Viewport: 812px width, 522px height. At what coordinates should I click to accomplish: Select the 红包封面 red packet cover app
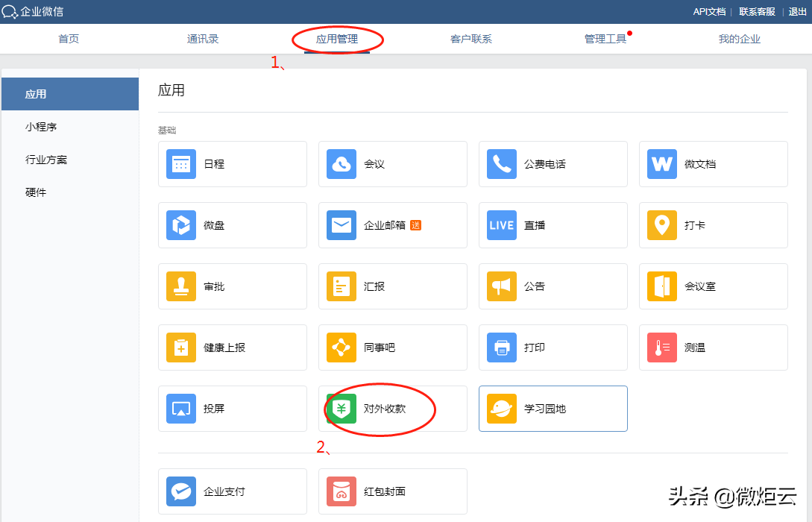tap(392, 491)
